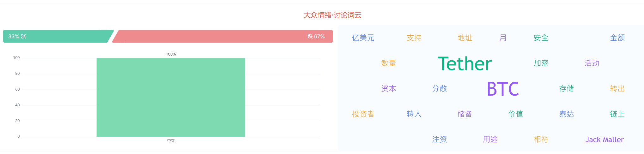This screenshot has width=644, height=154.
Task: Select the BTC word in cloud
Action: click(503, 89)
